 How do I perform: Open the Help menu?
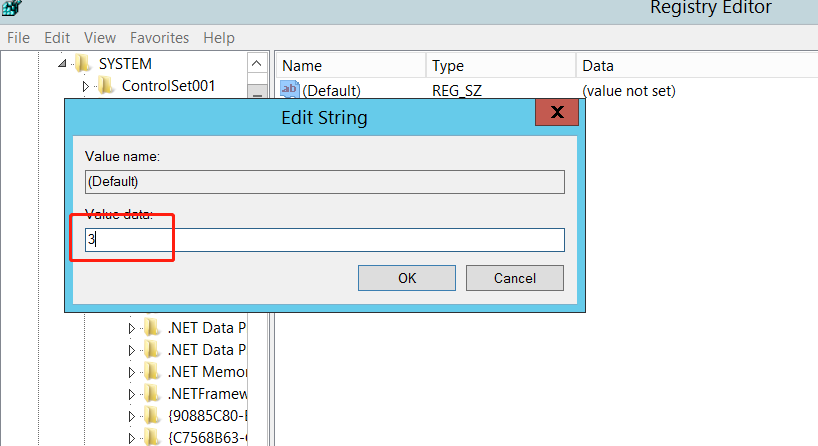click(x=219, y=38)
